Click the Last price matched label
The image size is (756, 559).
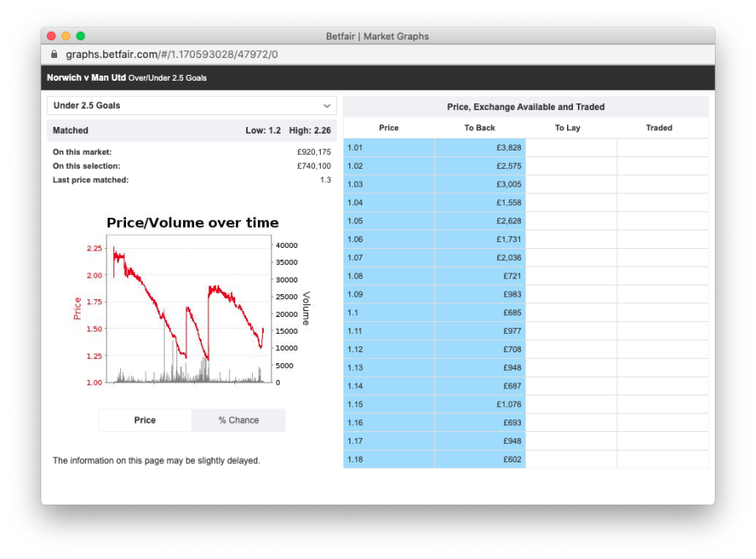click(x=91, y=180)
